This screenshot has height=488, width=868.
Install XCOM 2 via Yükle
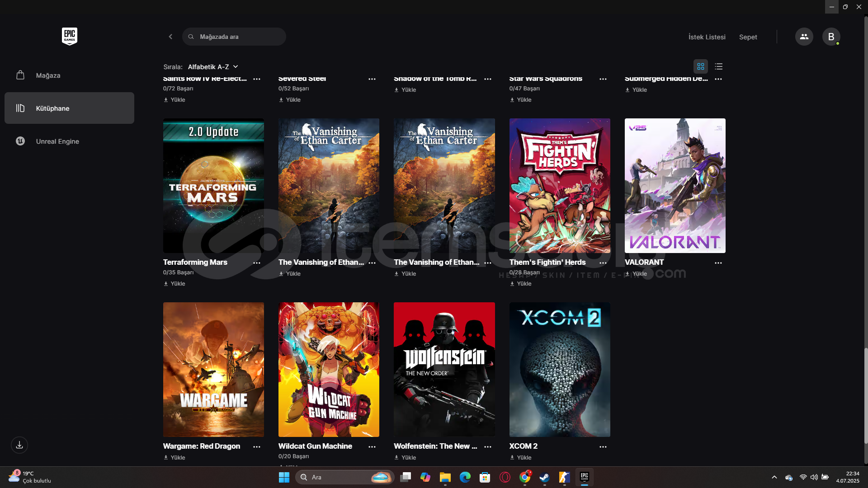(521, 458)
